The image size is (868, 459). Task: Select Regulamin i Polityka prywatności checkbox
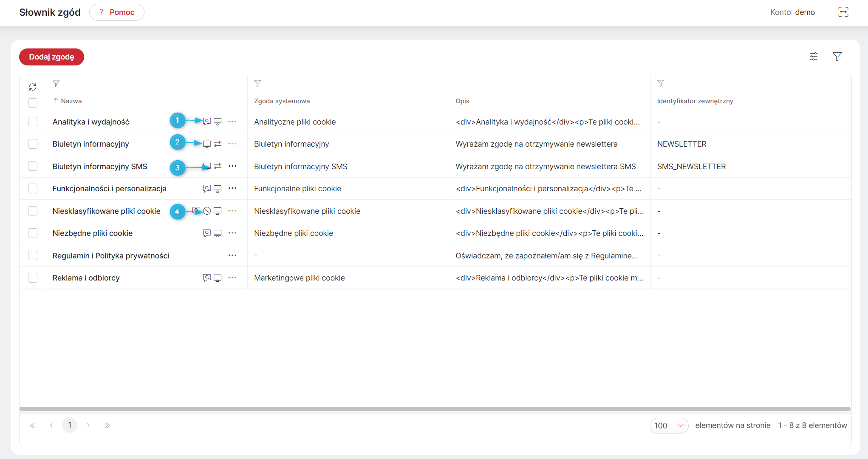click(33, 255)
